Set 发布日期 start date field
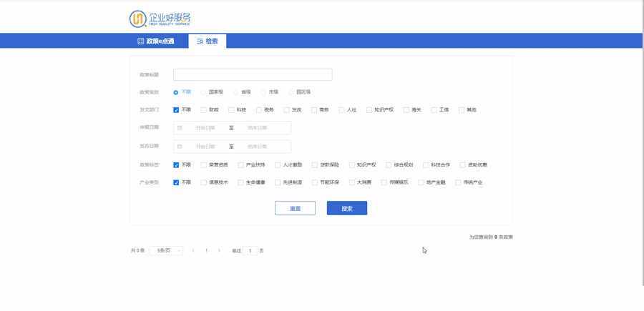Viewport: 644px width, 311px height. [x=205, y=147]
